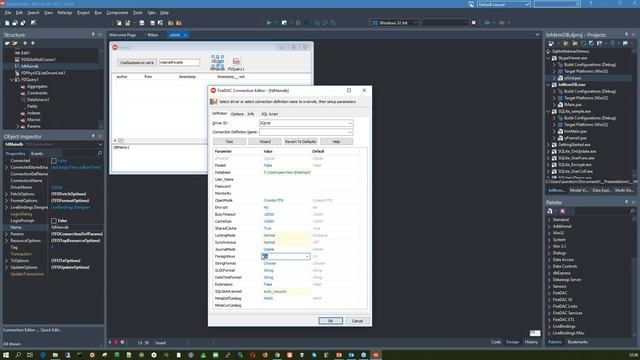Viewport: 640px width, 360px height.
Task: Open the Windows 32-bit platform dropdown
Action: [x=415, y=23]
